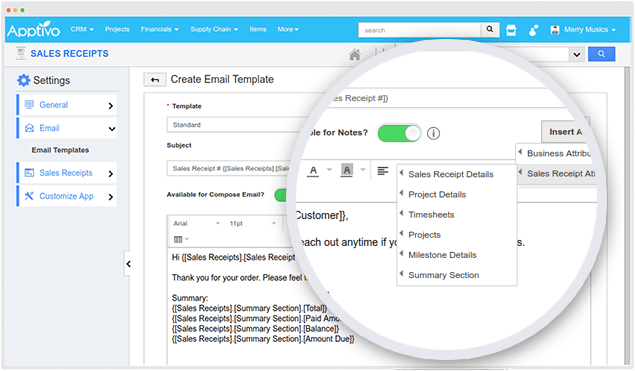This screenshot has width=635, height=371.
Task: Expand the Sales Receipts settings section
Action: tap(67, 173)
